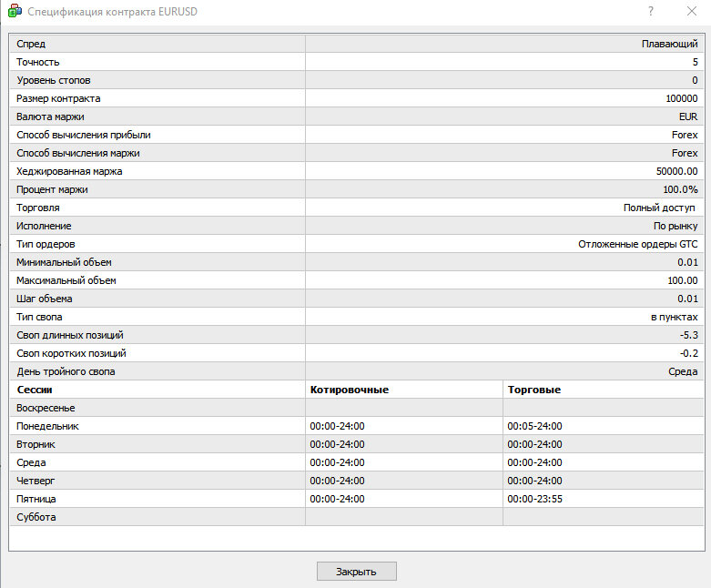Select the Пятница session row
Image resolution: width=711 pixels, height=588 pixels.
click(356, 499)
